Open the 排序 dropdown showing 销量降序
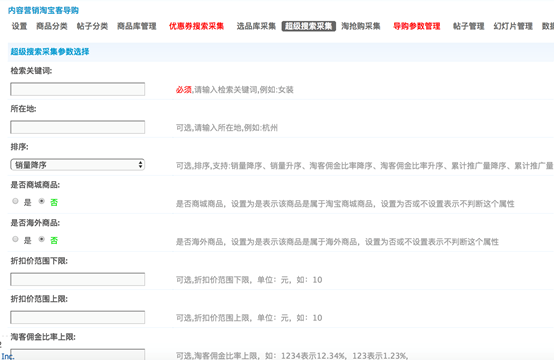Image resolution: width=555 pixels, height=361 pixels. click(78, 165)
